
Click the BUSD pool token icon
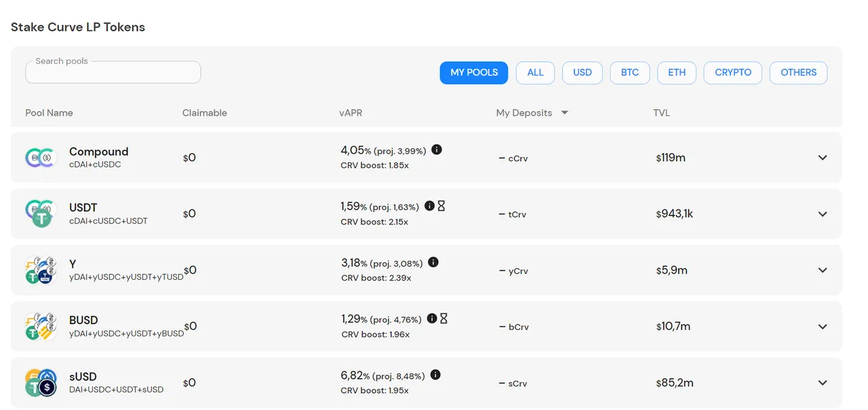point(40,326)
